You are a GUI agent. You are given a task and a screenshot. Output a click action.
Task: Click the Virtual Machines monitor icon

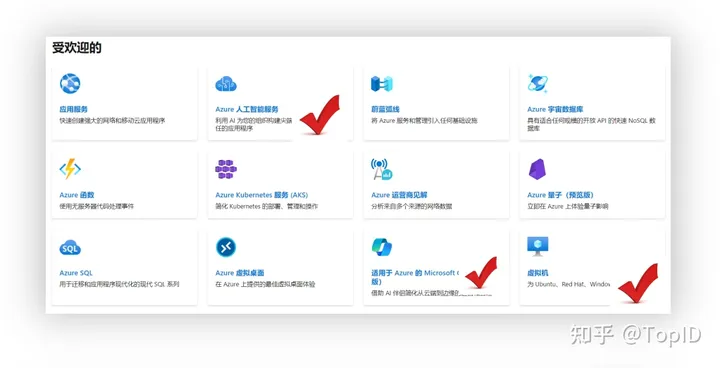538,247
